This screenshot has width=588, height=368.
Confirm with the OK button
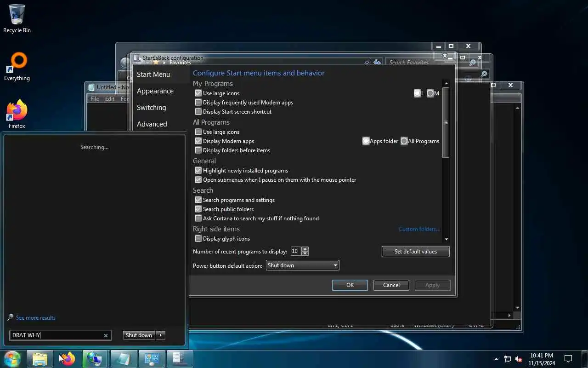click(x=350, y=285)
